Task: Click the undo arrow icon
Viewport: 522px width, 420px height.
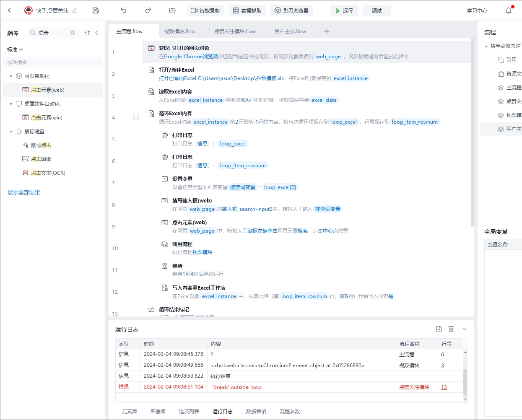Action: click(123, 10)
